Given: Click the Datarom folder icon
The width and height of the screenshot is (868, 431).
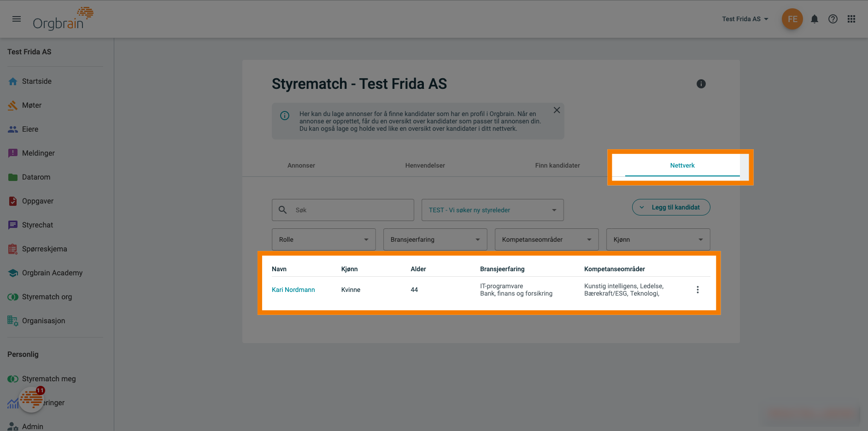Looking at the screenshot, I should point(13,177).
